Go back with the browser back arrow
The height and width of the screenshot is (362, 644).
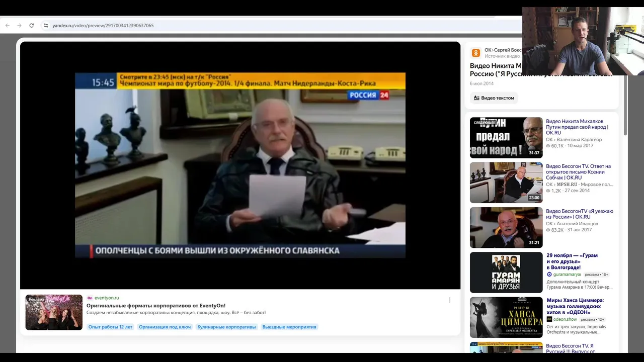(8, 25)
